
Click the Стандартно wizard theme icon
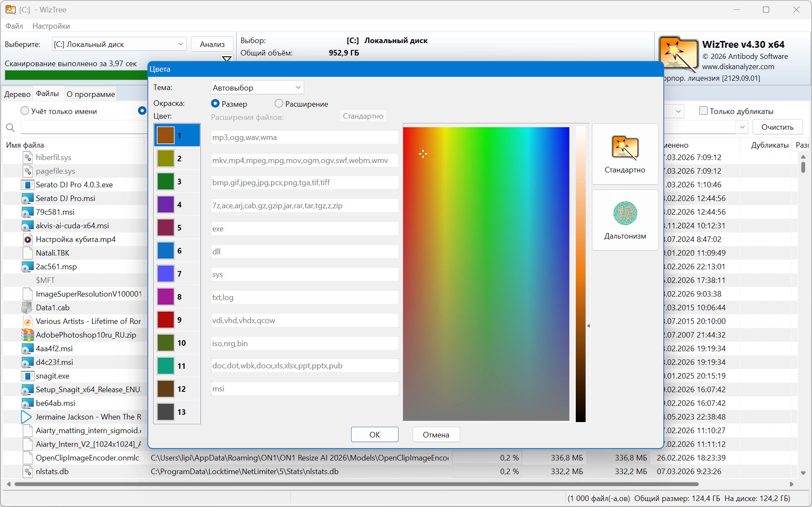pos(624,148)
